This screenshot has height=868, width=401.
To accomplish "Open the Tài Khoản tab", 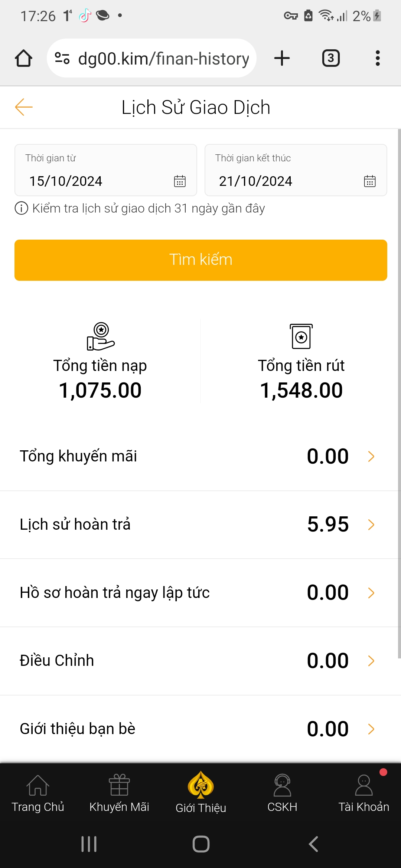I will [363, 793].
